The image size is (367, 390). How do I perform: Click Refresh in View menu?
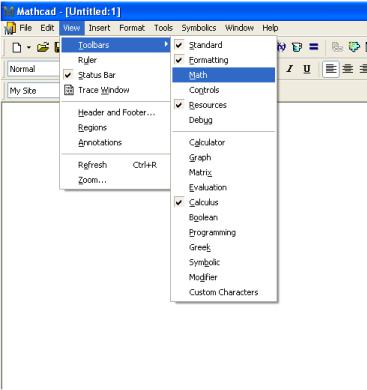click(116, 165)
